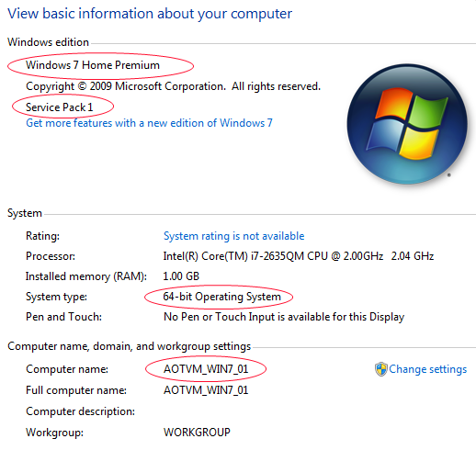Click 'No Pen or Touch Input' text
Screen dimensions: 476x450
click(284, 317)
